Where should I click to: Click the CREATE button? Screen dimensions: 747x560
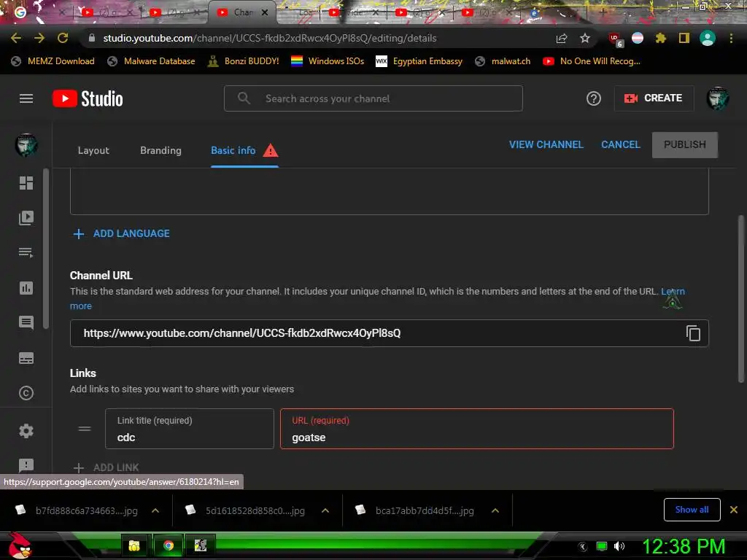pyautogui.click(x=653, y=98)
